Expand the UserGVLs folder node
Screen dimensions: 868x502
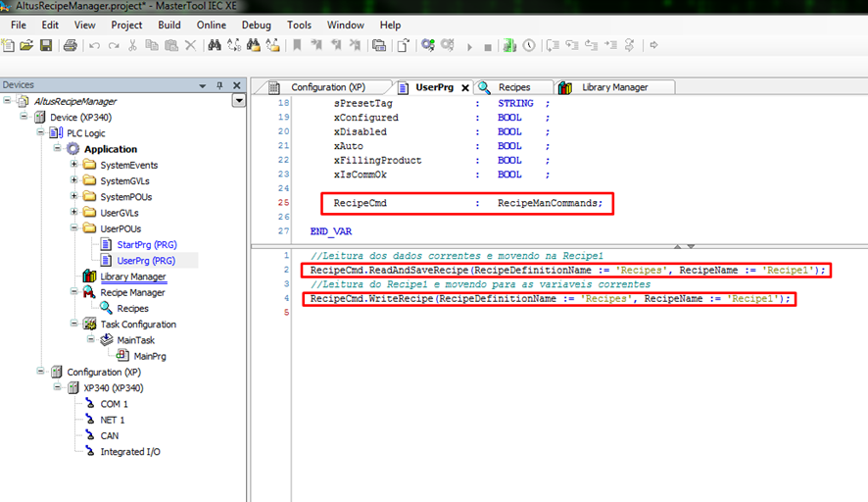(73, 213)
